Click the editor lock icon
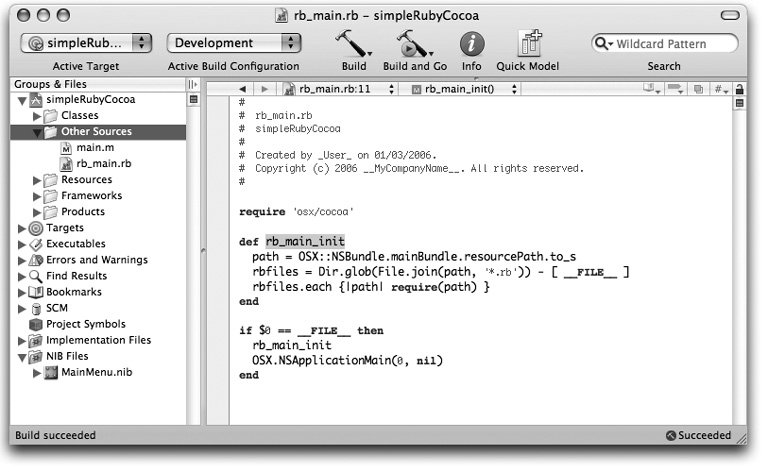 [739, 88]
